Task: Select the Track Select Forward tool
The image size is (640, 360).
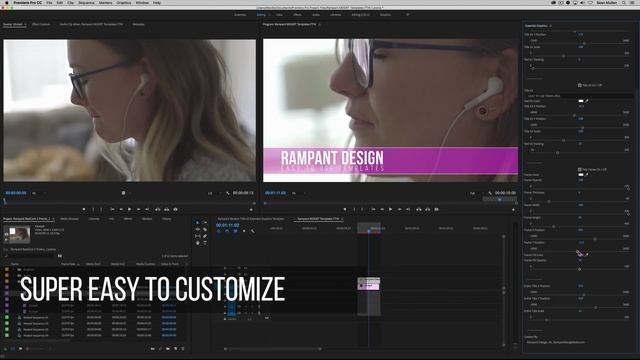Action: [x=205, y=222]
